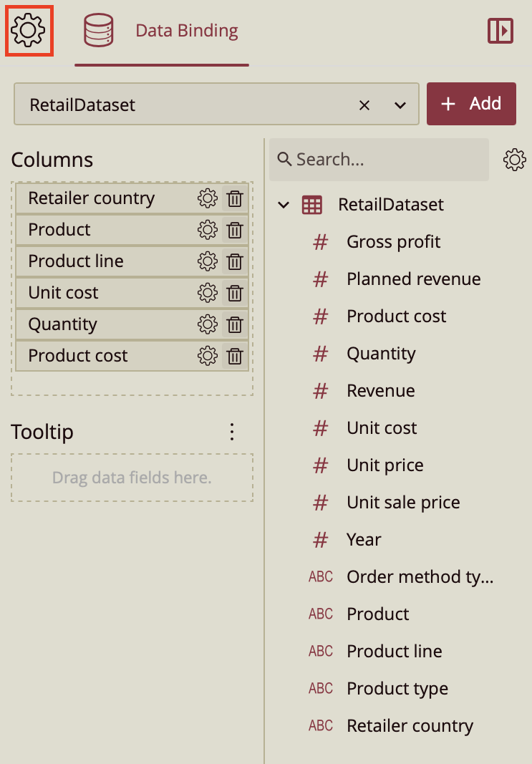
Task: Collapse the side panel with arrow icon
Action: [x=500, y=31]
